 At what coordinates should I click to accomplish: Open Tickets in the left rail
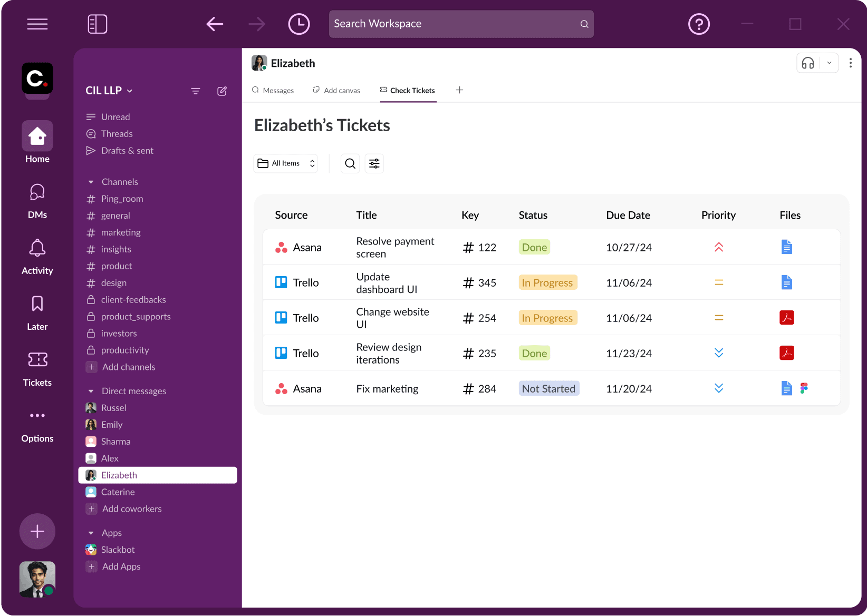tap(37, 368)
